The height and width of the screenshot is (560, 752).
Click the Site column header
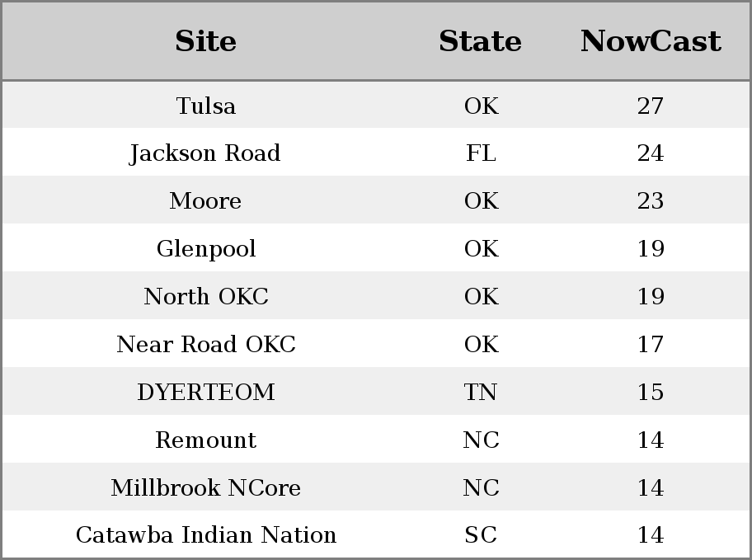206,40
